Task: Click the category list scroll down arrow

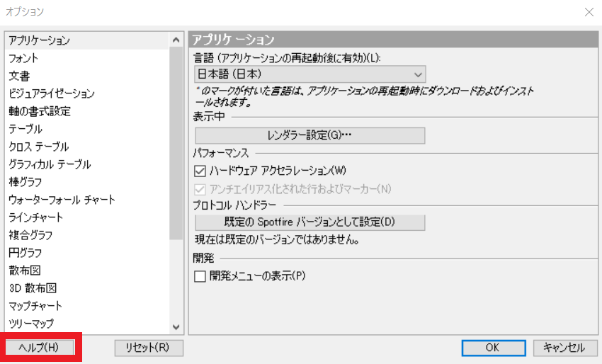Action: pos(176,327)
